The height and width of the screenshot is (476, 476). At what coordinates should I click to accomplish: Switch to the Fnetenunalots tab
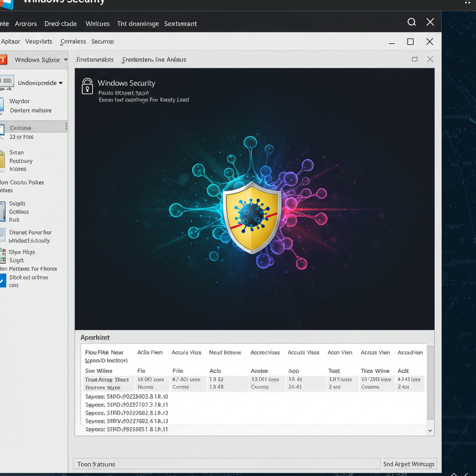click(95, 59)
